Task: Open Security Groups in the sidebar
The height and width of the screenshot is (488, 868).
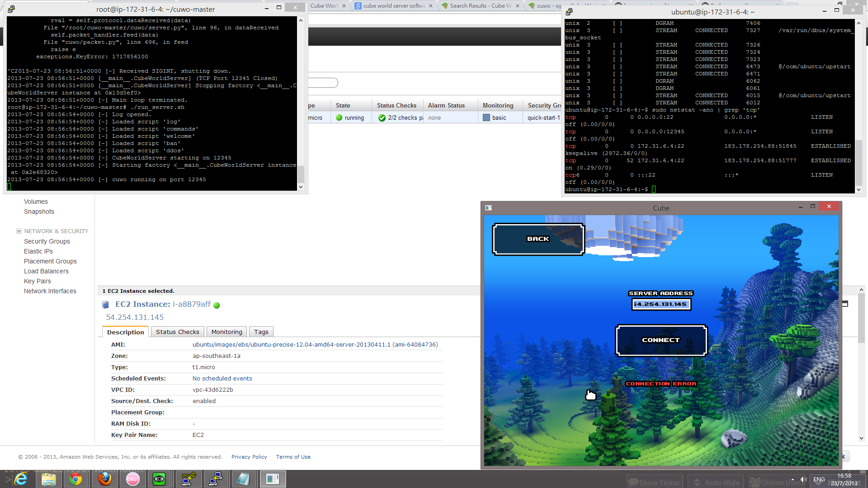Action: point(47,241)
